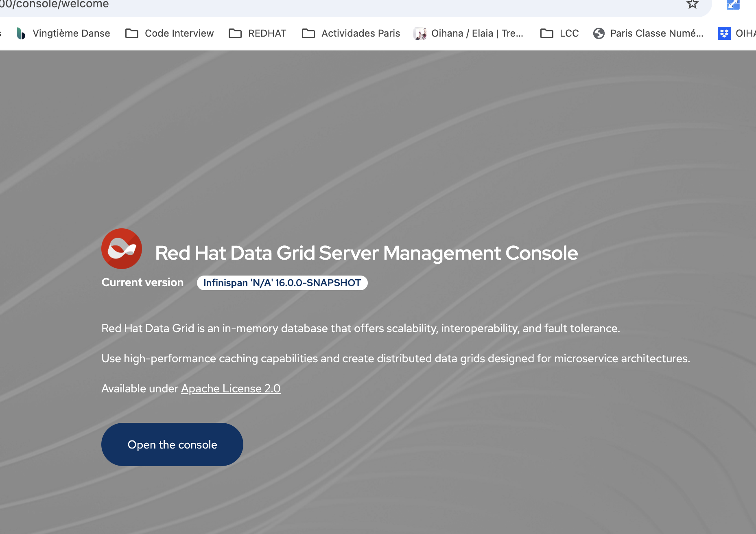Viewport: 756px width, 534px height.
Task: Click the Open the console button
Action: (x=172, y=444)
